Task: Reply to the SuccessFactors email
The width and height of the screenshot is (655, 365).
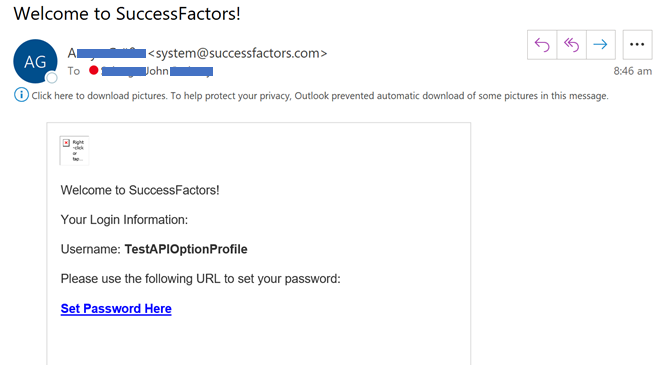Action: (542, 45)
